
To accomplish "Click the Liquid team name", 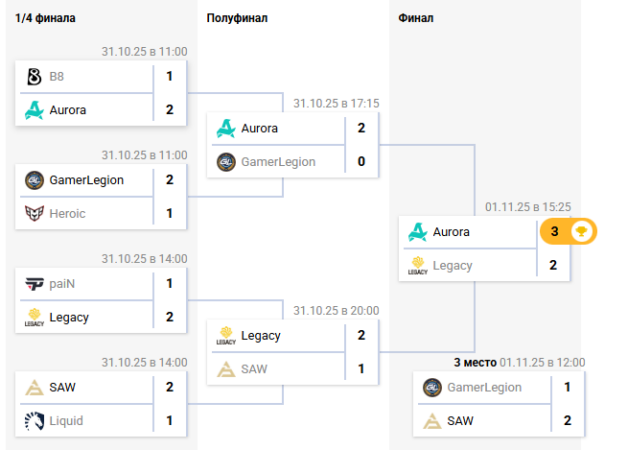I will point(66,421).
